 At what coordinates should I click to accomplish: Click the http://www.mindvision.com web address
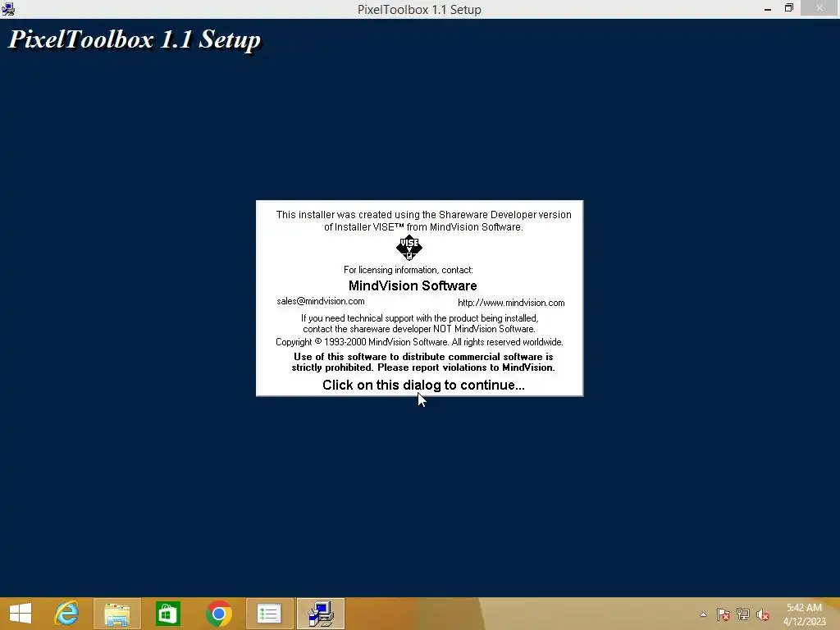511,303
